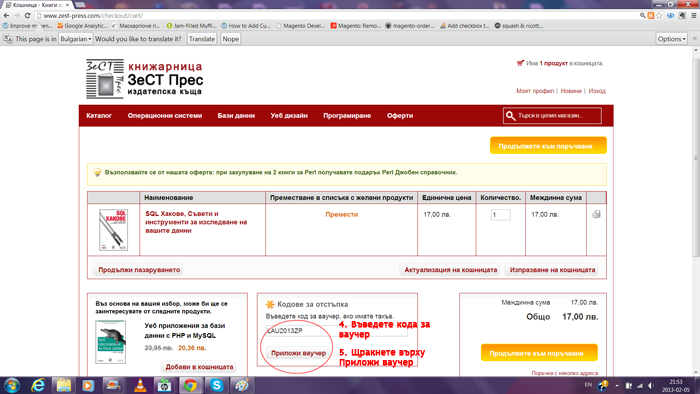Screen dimensions: 700x394
Task: Click top Продължете към поръчване button
Action: (x=548, y=146)
